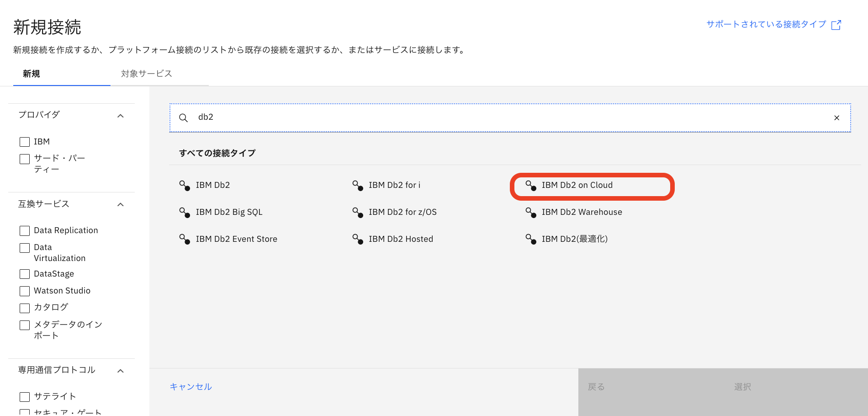Collapse the 専用通信プロトコル section
This screenshot has width=868, height=416.
120,371
